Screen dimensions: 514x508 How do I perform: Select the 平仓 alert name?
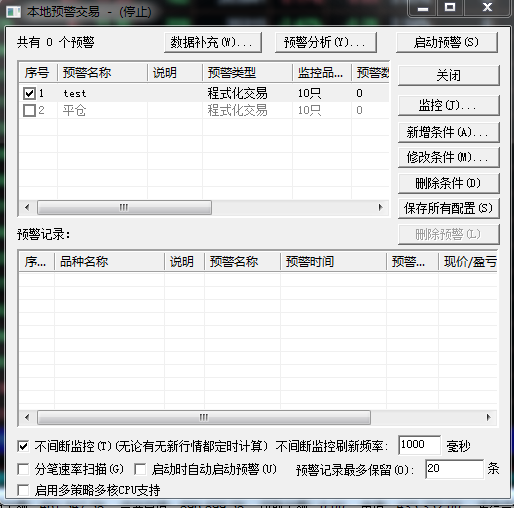point(75,110)
